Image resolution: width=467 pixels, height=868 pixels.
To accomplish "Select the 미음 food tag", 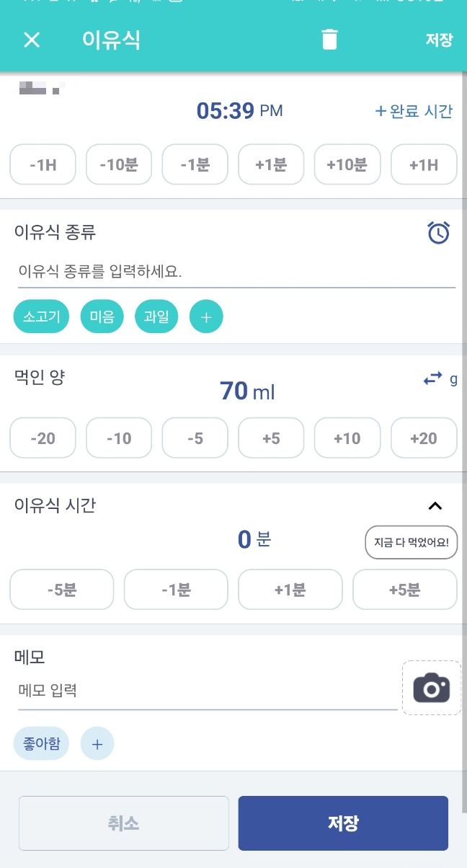I will point(102,316).
